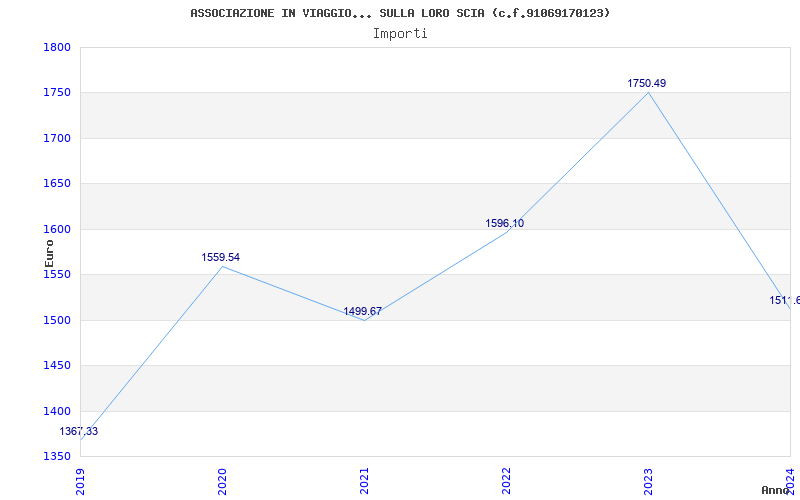Click the 1559.54 data label

point(220,257)
